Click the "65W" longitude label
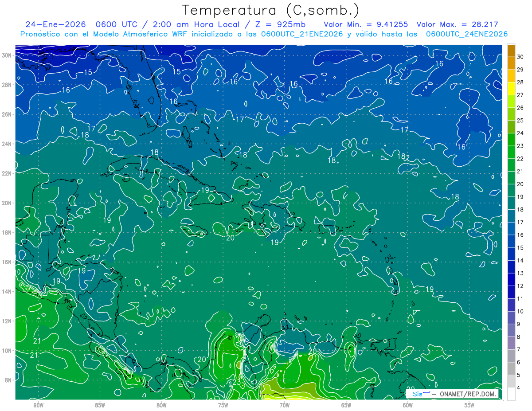This screenshot has height=411, width=532. tap(346, 405)
